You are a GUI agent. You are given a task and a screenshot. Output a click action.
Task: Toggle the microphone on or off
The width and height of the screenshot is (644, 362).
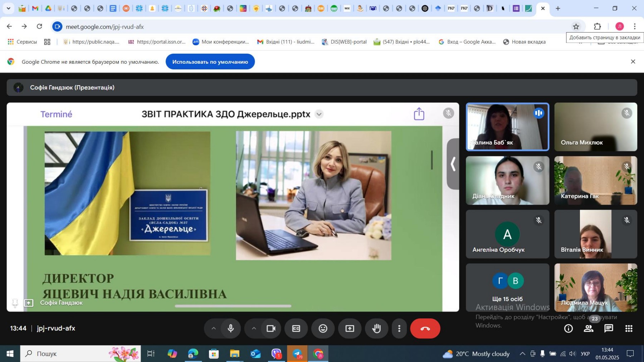pos(231,328)
